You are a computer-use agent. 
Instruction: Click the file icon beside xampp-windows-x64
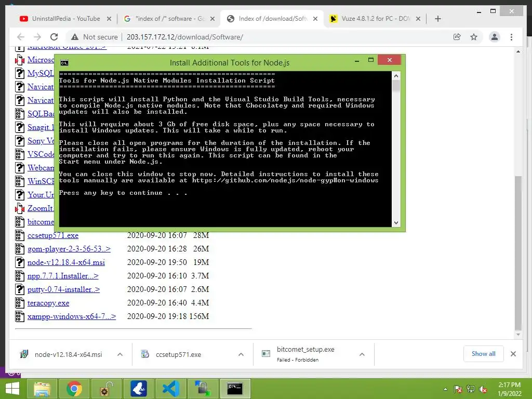(20, 316)
